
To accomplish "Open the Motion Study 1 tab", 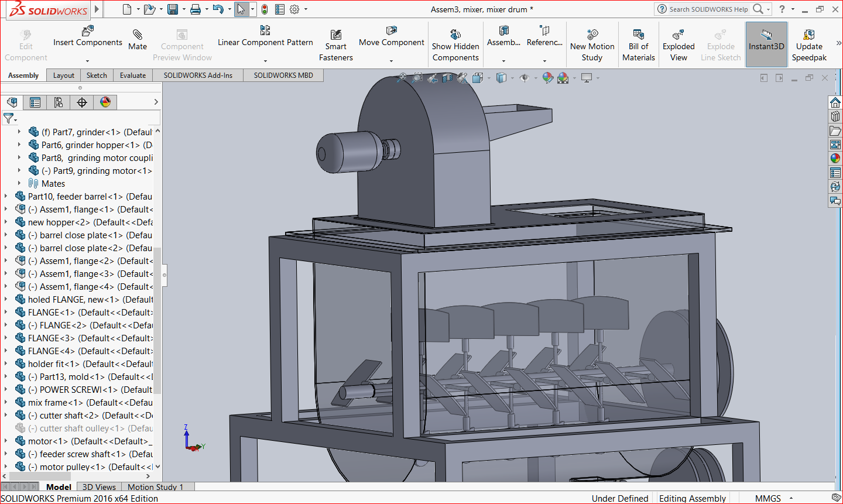I will point(156,487).
